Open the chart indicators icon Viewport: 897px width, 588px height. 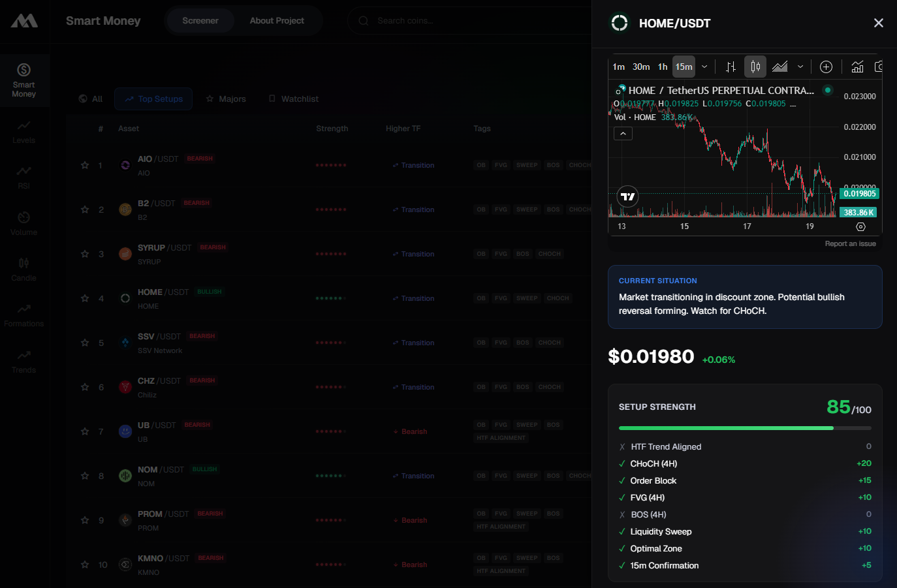click(x=857, y=67)
